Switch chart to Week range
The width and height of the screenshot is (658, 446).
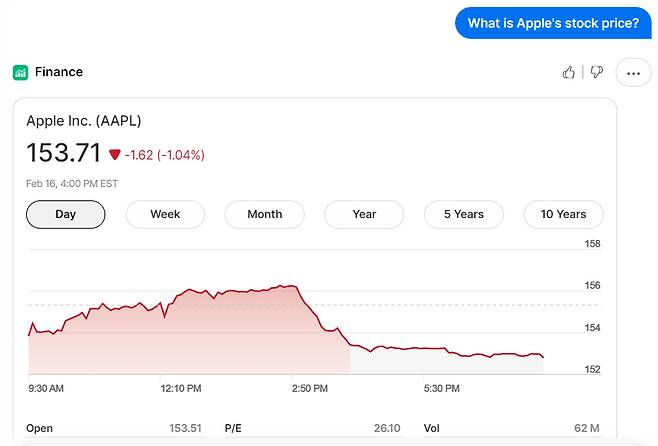pos(165,214)
